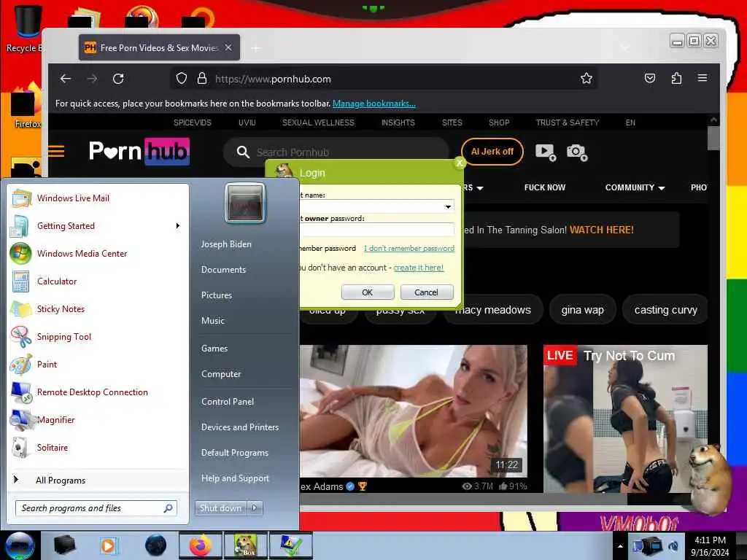Open the browser extensions puzzle icon
747x560 pixels.
click(x=676, y=78)
